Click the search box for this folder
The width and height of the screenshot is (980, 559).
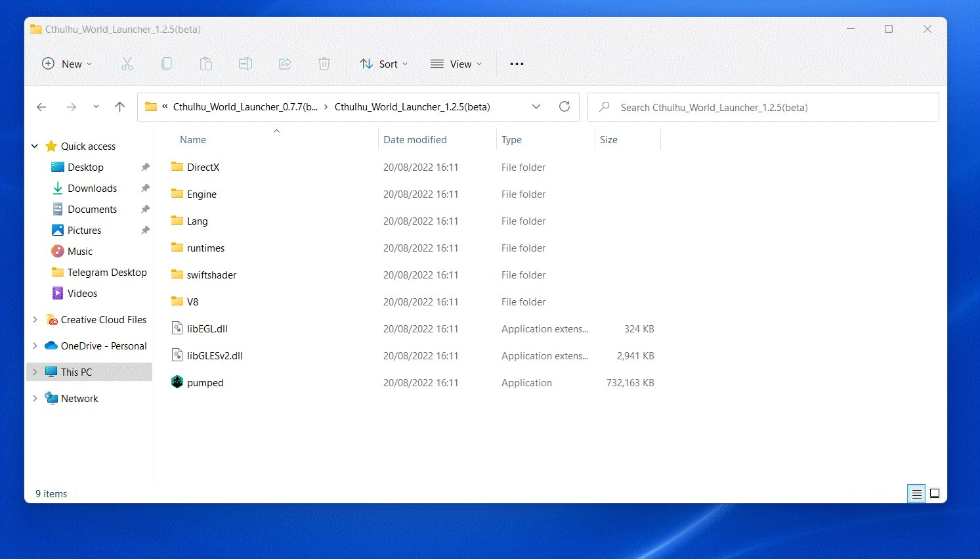pyautogui.click(x=763, y=107)
